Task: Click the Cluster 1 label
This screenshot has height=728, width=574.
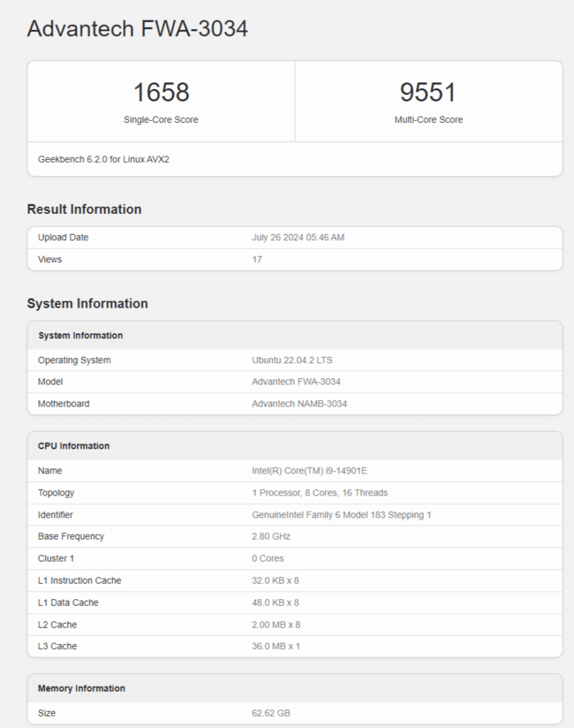Action: pyautogui.click(x=55, y=559)
